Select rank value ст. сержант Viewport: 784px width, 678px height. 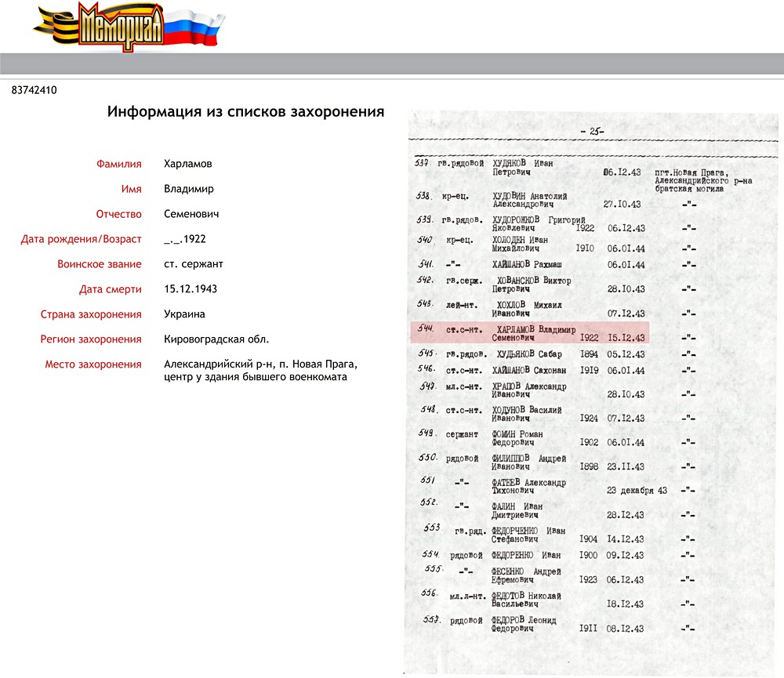[194, 264]
